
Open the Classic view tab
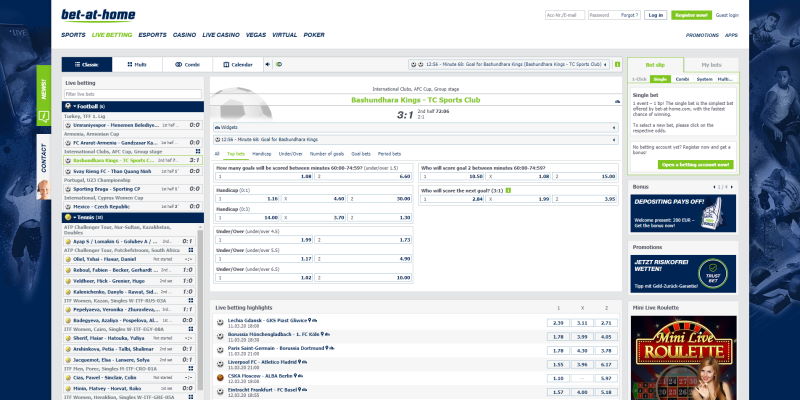coord(87,64)
